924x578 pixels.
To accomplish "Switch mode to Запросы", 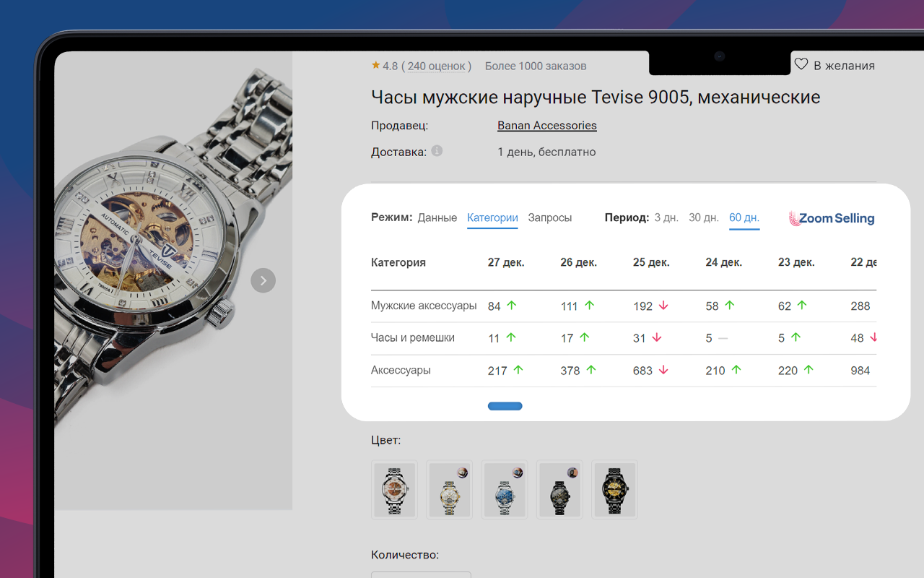I will (x=550, y=217).
